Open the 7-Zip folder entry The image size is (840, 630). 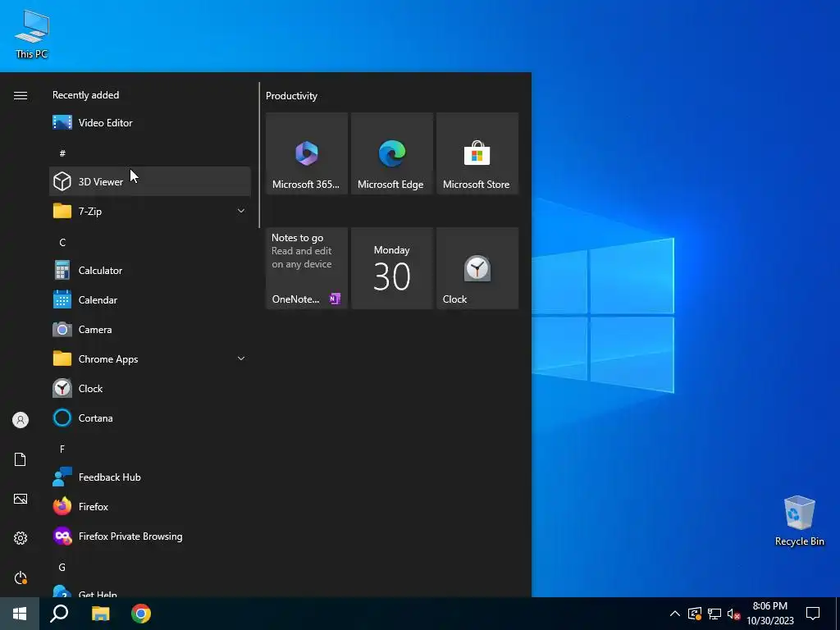(x=149, y=211)
